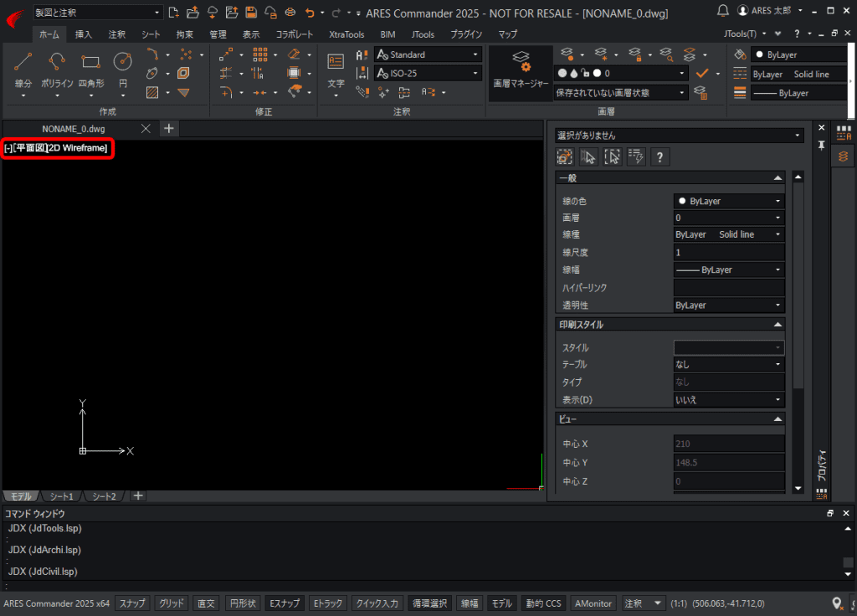Toggle スナップ in the status bar
The image size is (857, 616).
(132, 603)
